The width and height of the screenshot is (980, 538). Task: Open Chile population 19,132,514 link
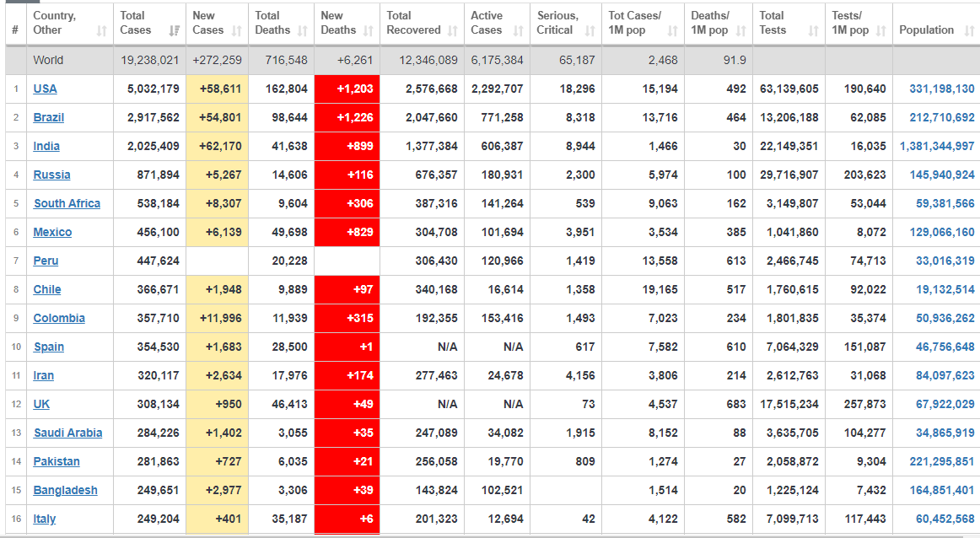point(945,290)
